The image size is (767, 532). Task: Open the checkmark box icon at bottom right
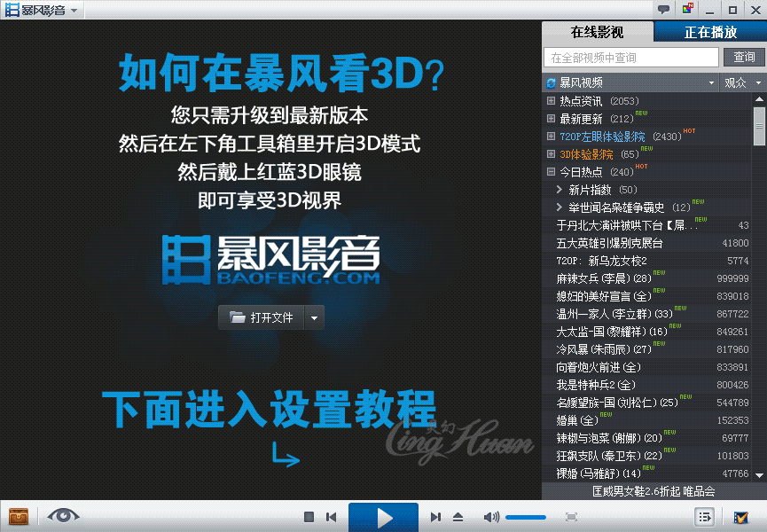pos(740,517)
